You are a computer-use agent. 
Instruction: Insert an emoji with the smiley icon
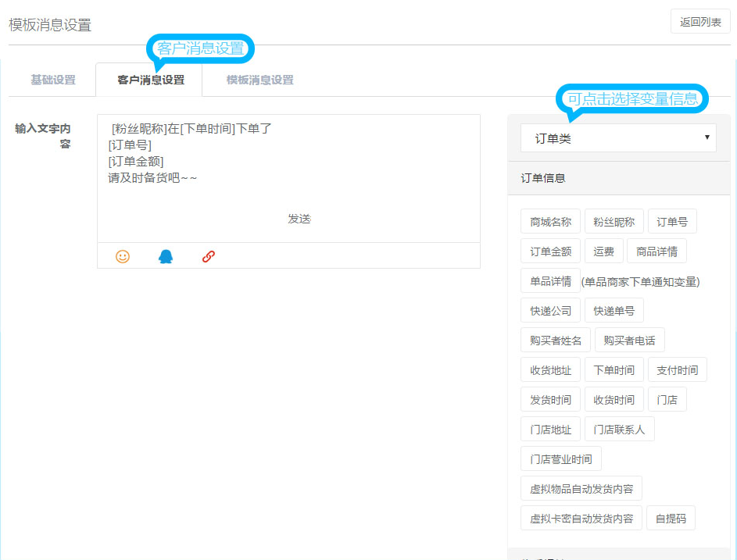[123, 256]
